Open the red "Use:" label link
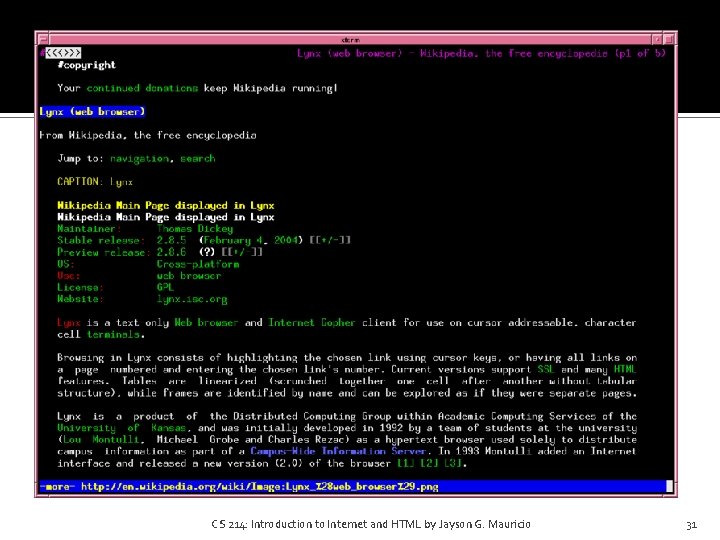The width and height of the screenshot is (720, 540). (x=69, y=276)
